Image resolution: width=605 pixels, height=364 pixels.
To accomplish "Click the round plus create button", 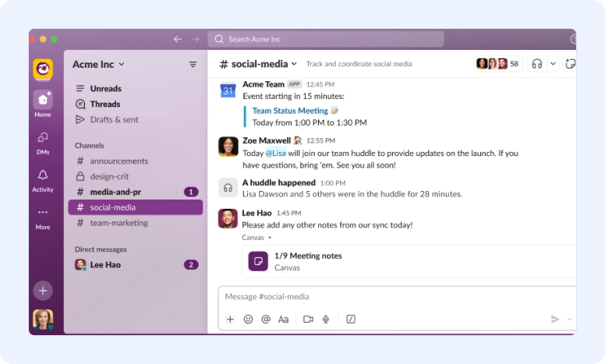I will click(43, 291).
